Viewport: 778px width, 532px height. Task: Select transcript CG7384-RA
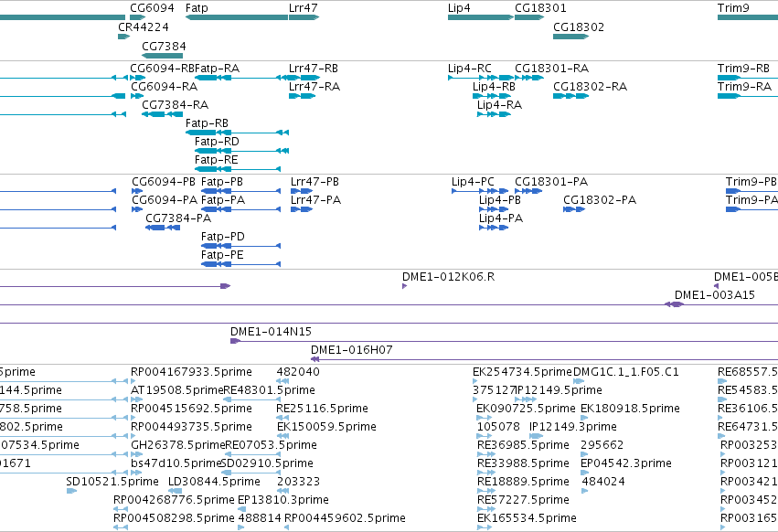tap(162, 114)
